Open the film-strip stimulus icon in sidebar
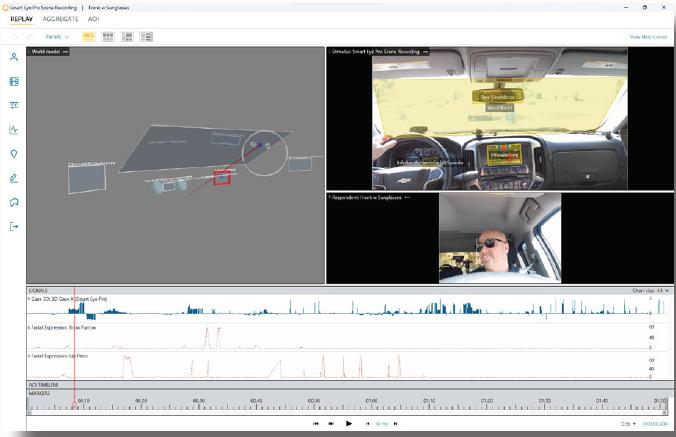 [x=14, y=81]
